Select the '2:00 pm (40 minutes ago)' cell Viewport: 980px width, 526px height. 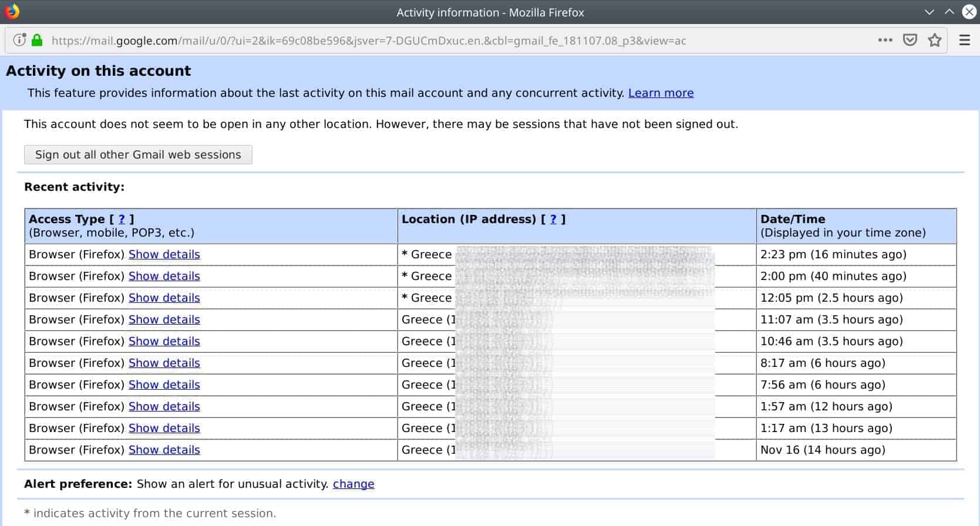point(856,277)
